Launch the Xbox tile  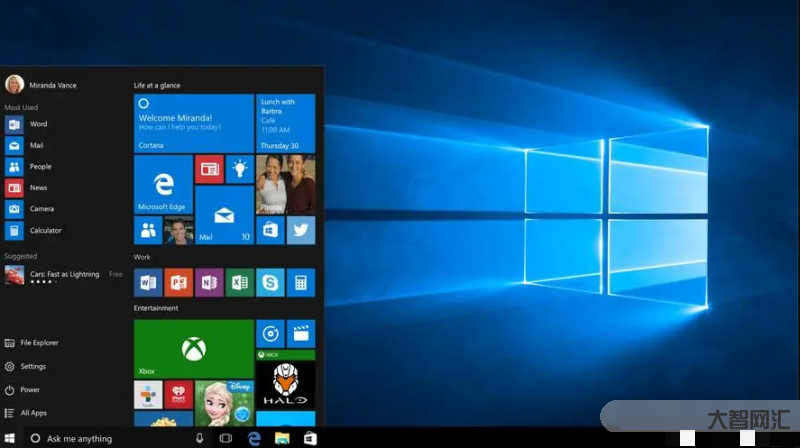tap(193, 349)
